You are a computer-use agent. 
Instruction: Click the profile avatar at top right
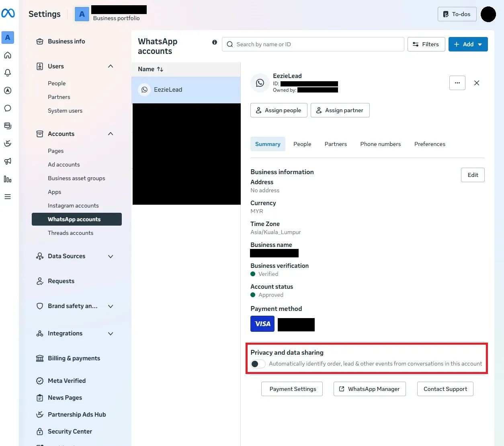[488, 14]
